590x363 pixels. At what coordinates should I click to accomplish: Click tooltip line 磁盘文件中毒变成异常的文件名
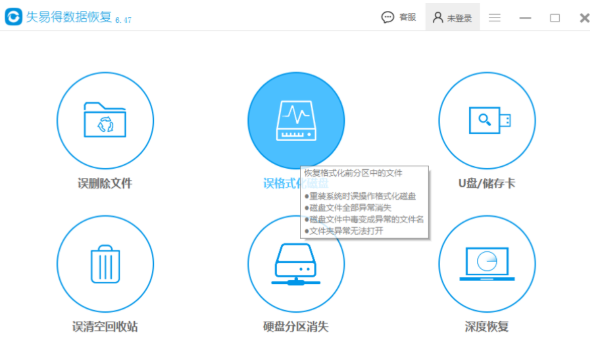click(364, 219)
